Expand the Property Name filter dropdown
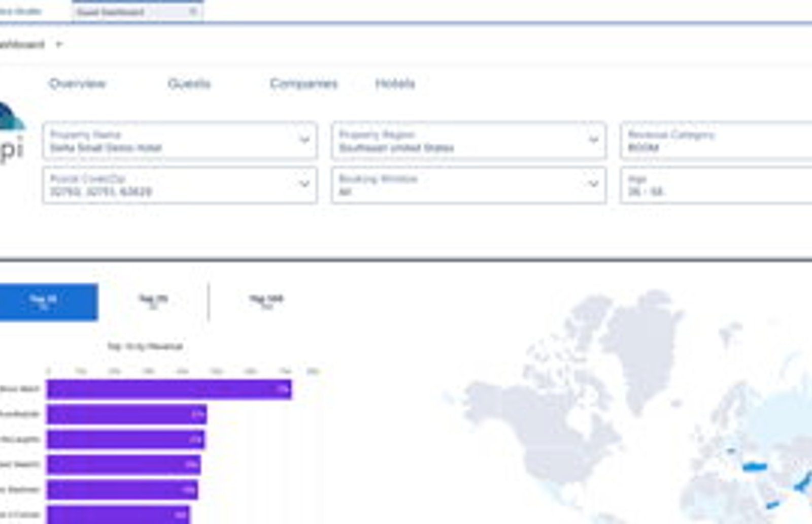Viewport: 812px width, 524px height. (180, 141)
